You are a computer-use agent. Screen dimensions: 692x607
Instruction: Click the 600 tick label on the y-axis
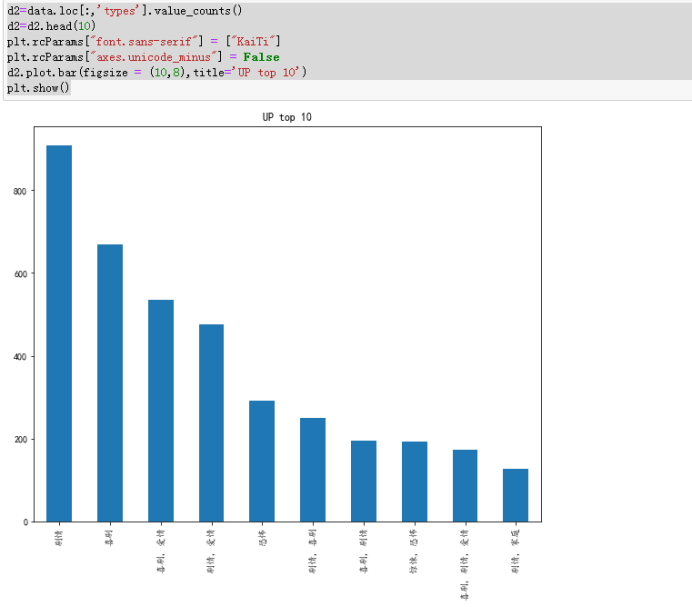tap(20, 274)
